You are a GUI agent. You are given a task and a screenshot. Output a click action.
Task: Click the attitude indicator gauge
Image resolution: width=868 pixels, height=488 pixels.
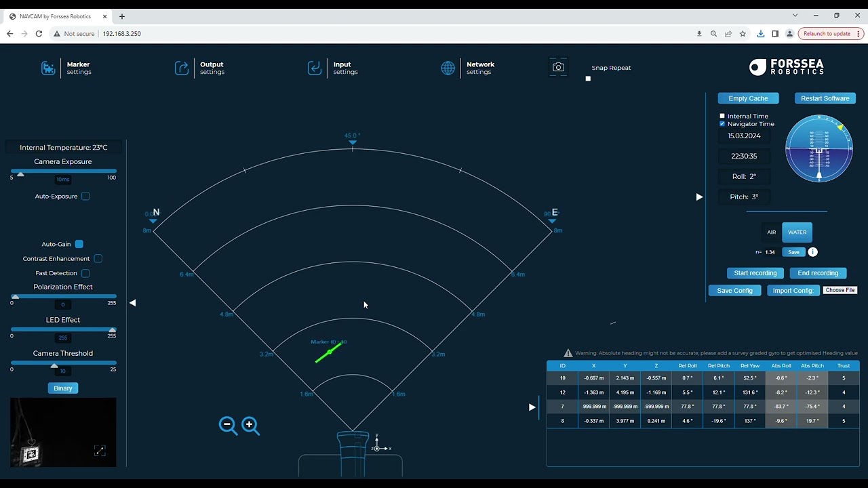click(819, 149)
